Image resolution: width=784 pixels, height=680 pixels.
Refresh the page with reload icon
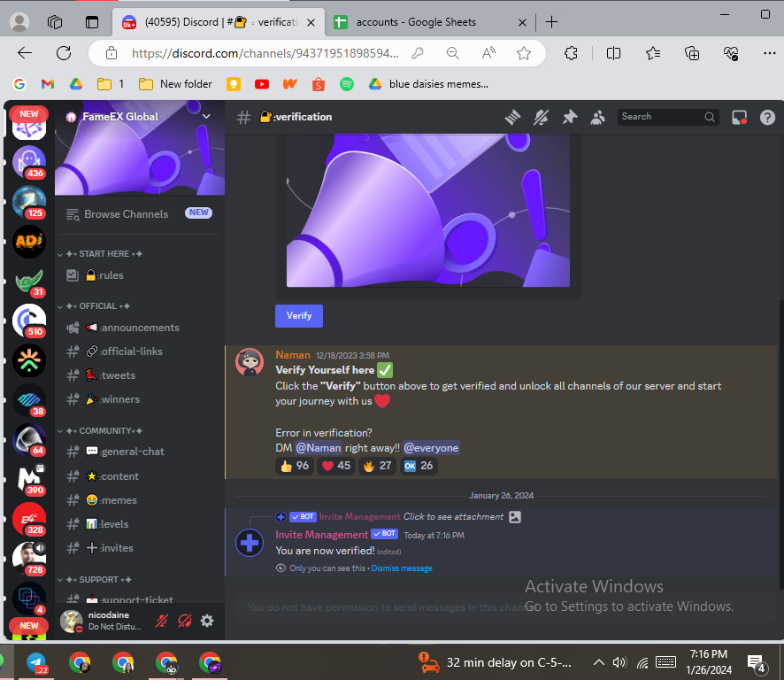[x=64, y=53]
